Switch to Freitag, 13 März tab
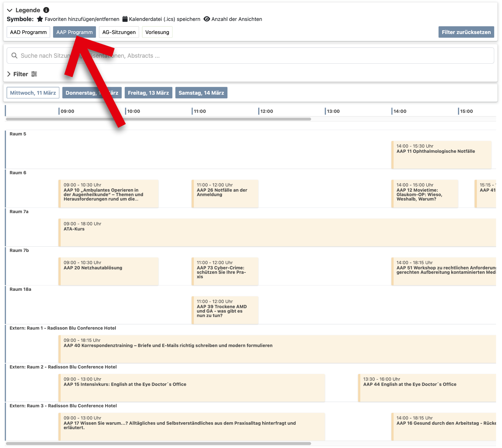This screenshot has width=502, height=448. pyautogui.click(x=148, y=93)
